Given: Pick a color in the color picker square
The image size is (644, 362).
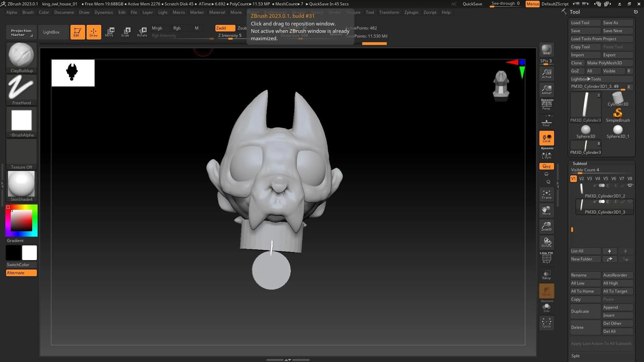Looking at the screenshot, I should click(21, 220).
